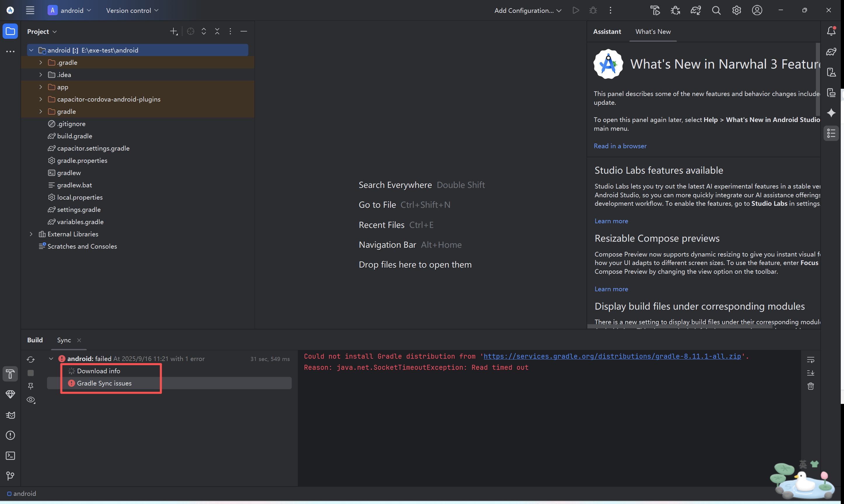Open the Version control dropdown
The image size is (844, 504).
tap(132, 10)
